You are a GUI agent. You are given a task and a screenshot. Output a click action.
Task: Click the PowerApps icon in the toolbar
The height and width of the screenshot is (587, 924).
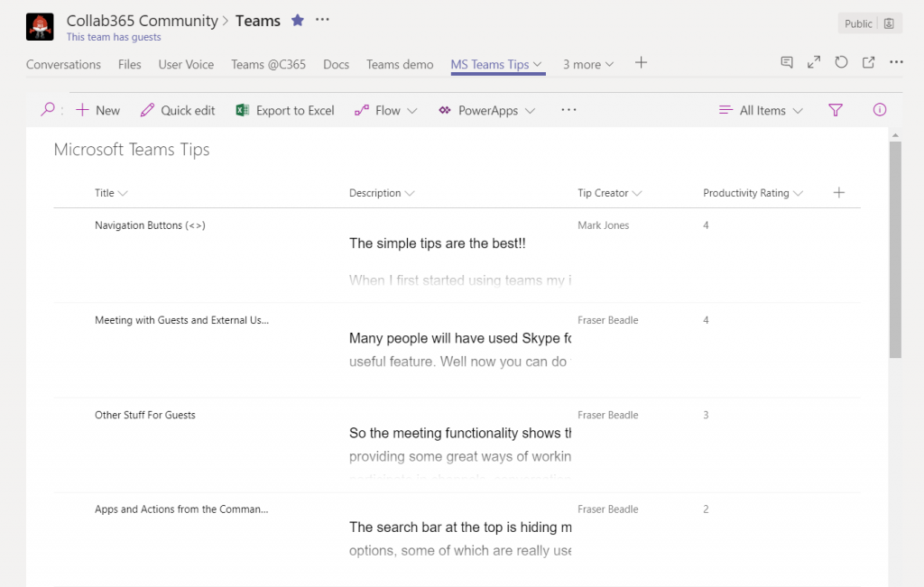click(444, 110)
